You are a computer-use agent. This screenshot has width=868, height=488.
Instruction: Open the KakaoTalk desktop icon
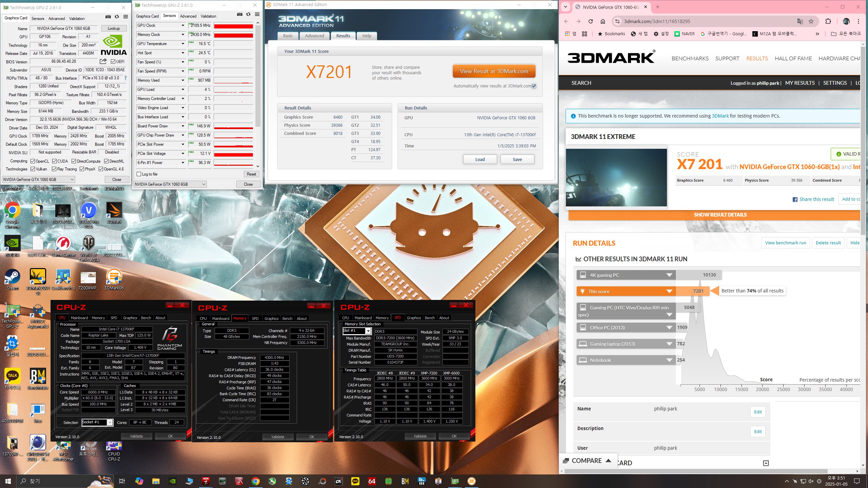(13, 379)
